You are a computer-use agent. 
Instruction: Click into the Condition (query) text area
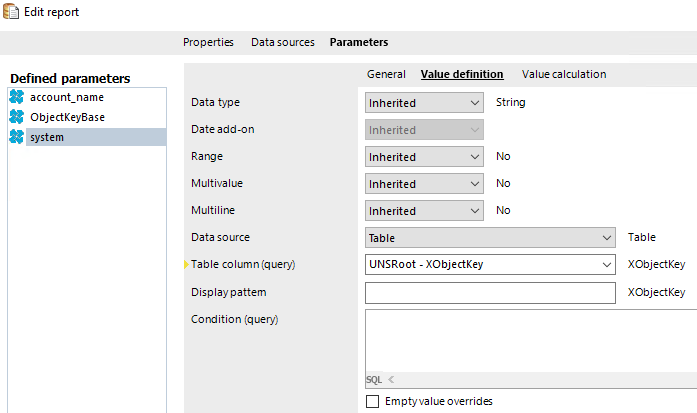[531, 341]
